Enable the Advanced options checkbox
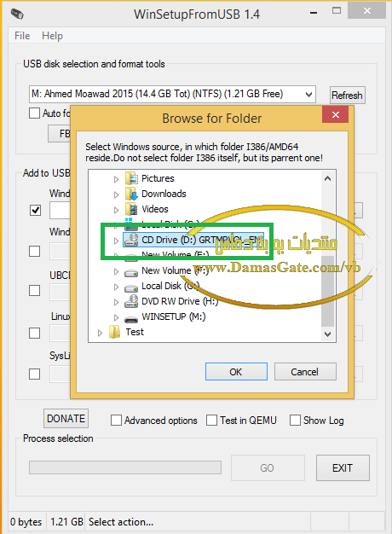Screen dimensions: 392x534 116,421
